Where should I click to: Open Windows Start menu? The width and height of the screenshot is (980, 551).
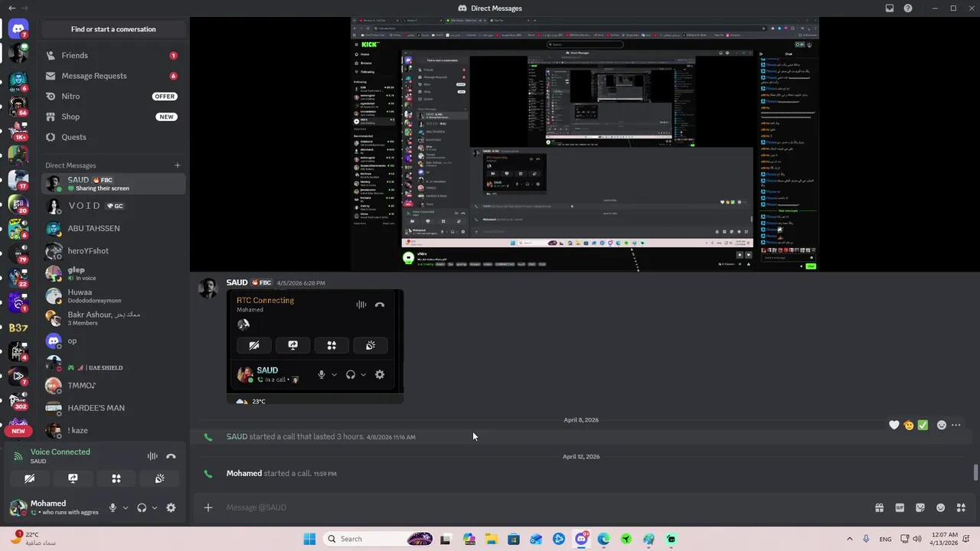point(309,539)
